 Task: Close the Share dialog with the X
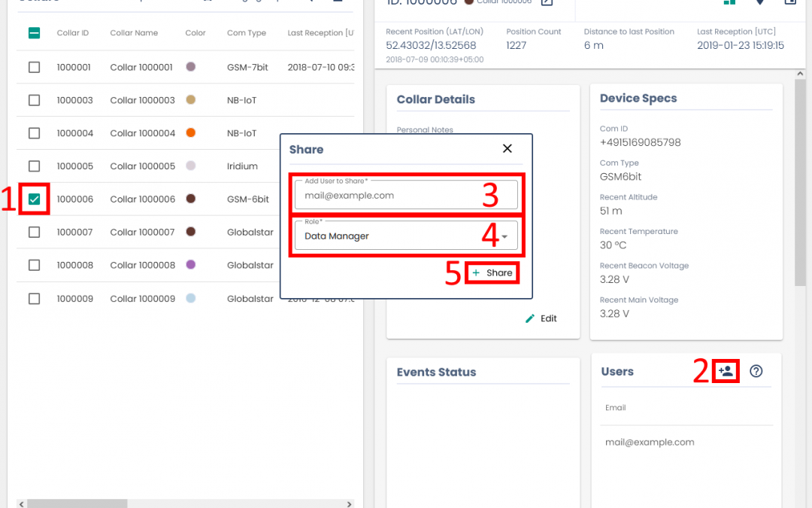tap(507, 149)
